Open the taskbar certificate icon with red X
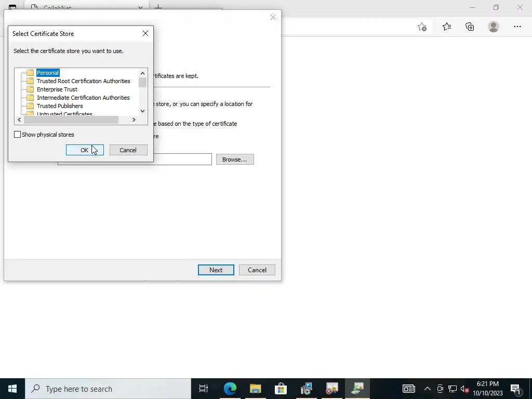The height and width of the screenshot is (399, 532). (332, 389)
